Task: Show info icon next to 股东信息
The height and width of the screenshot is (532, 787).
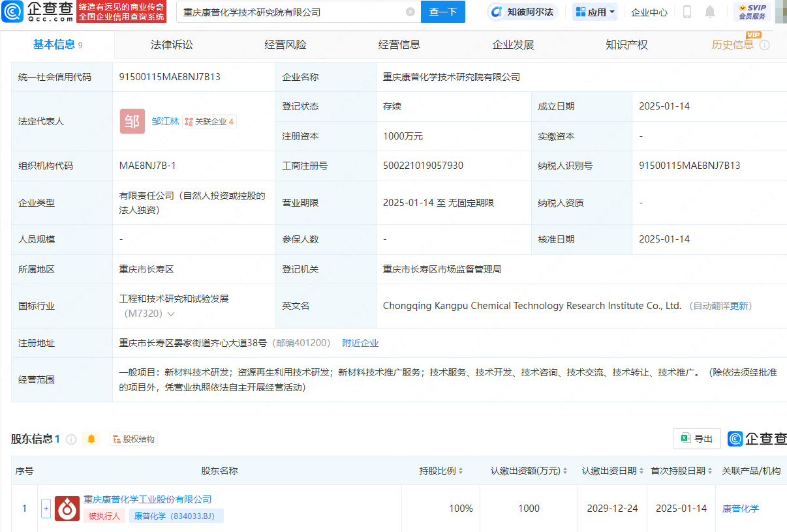Action: [x=71, y=439]
